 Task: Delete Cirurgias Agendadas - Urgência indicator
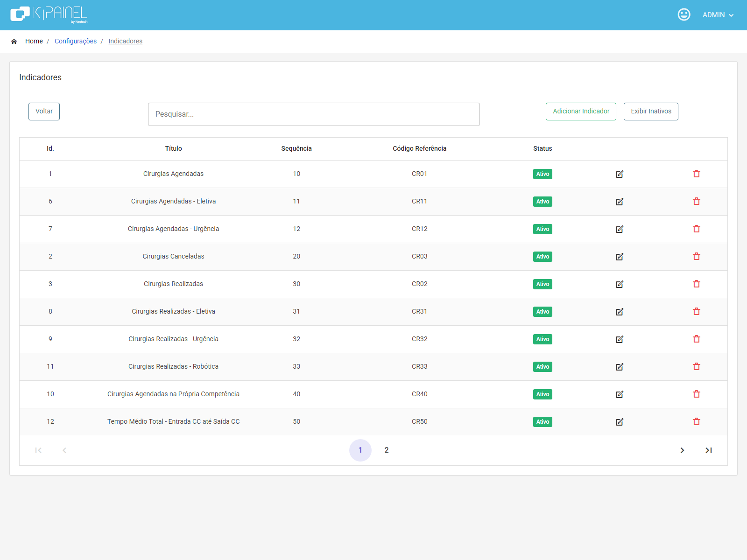[x=697, y=229]
